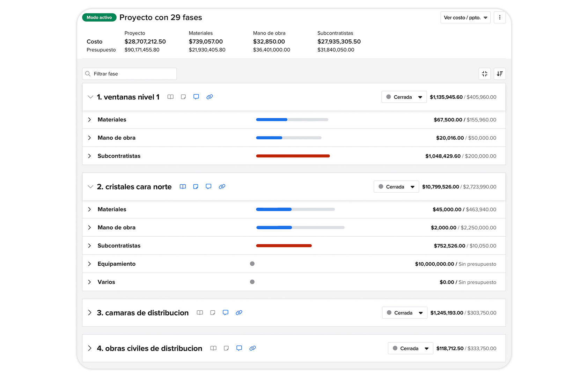Click the book icon beside ventanas nivel 1
The width and height of the screenshot is (588, 377).
pos(170,97)
